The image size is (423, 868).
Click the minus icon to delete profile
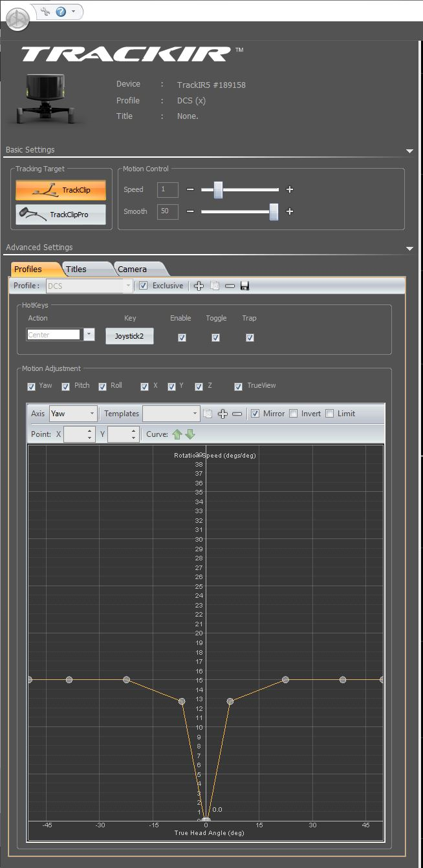pos(230,286)
